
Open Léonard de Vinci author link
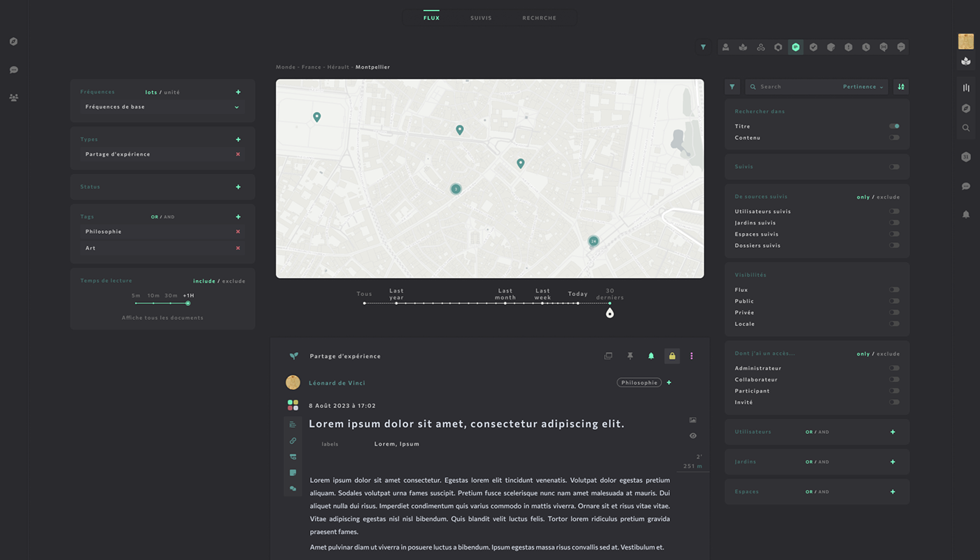click(337, 383)
